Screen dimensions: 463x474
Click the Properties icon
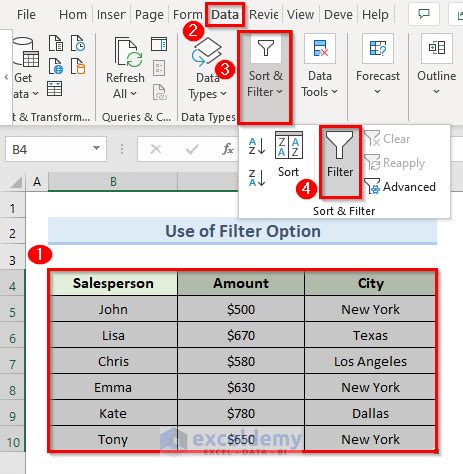(x=159, y=68)
